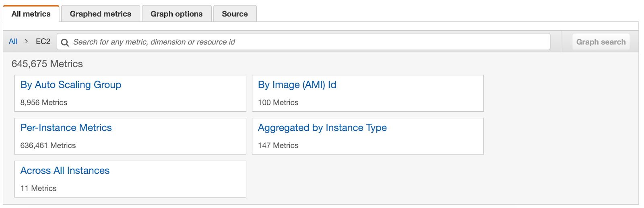644x208 pixels.
Task: Click the 636,461 Metrics count text
Action: [48, 146]
